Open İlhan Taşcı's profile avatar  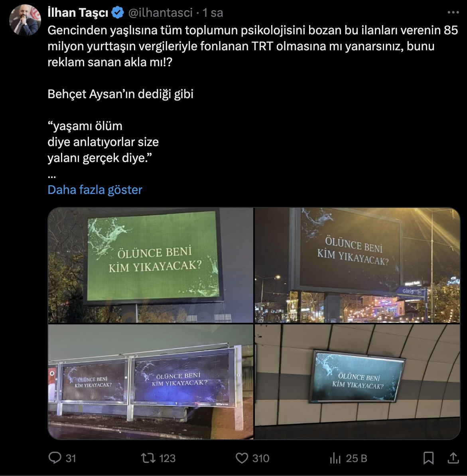[25, 20]
